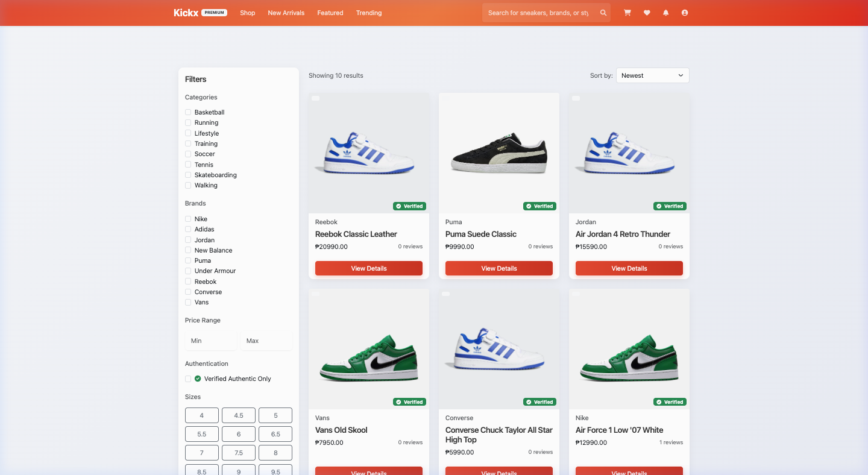
Task: Tick the Soccer category checkbox
Action: coord(188,154)
